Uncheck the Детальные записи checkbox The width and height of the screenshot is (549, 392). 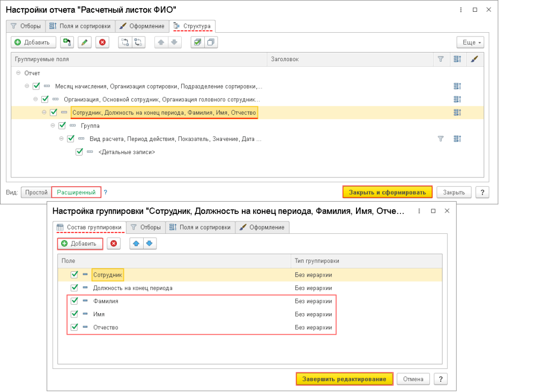coord(79,152)
